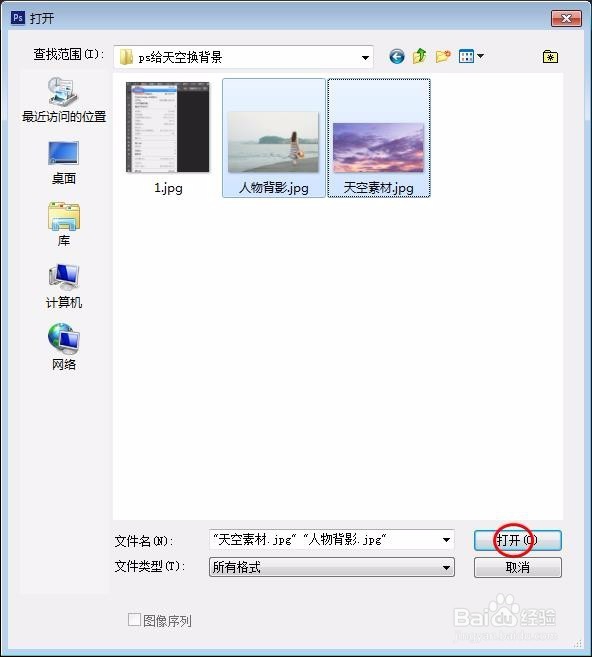Click the 取消 (Cancel) button
This screenshot has height=657, width=592.
coord(517,567)
